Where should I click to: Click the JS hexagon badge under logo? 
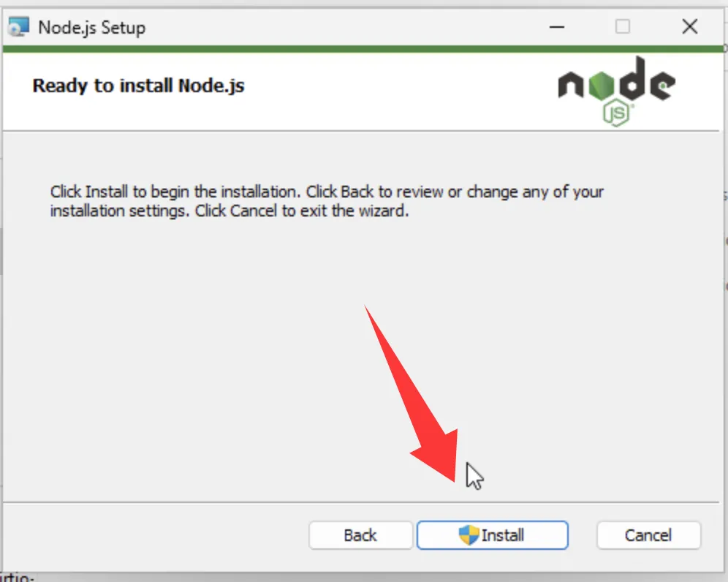pyautogui.click(x=616, y=113)
